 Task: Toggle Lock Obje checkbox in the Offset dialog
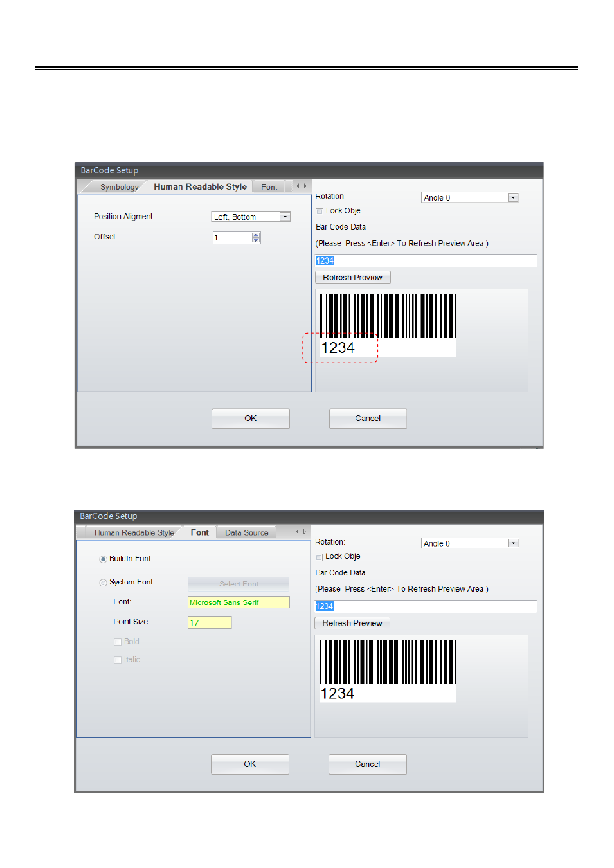point(320,211)
